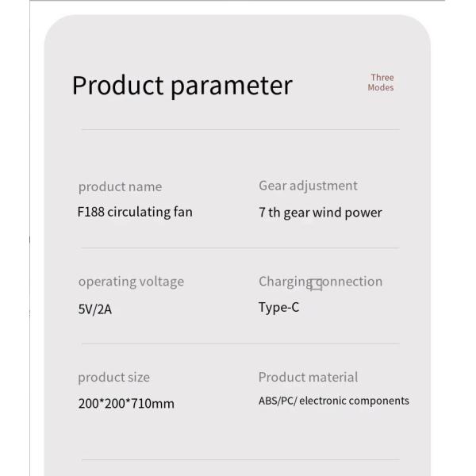The height and width of the screenshot is (476, 476).
Task: Select the F188 circulating fan text
Action: pyautogui.click(x=135, y=212)
